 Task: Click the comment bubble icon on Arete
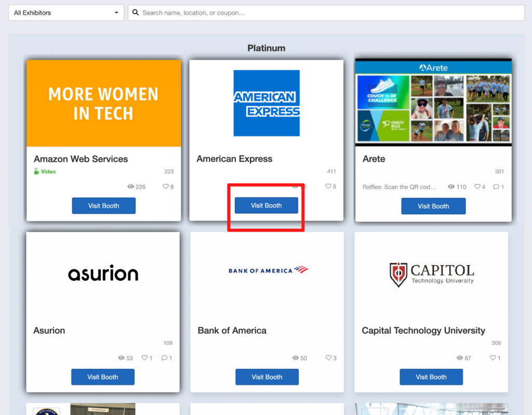[496, 187]
